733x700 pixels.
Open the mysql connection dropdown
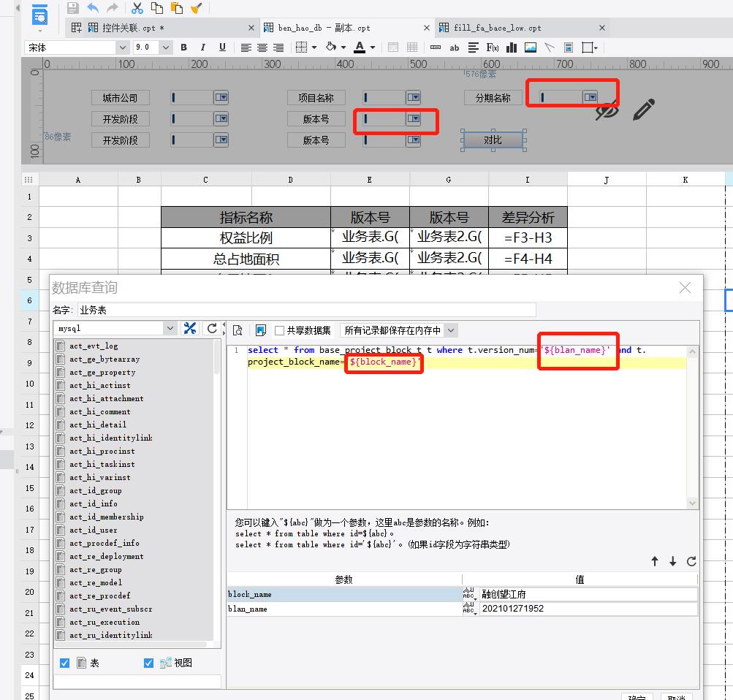[x=170, y=329]
